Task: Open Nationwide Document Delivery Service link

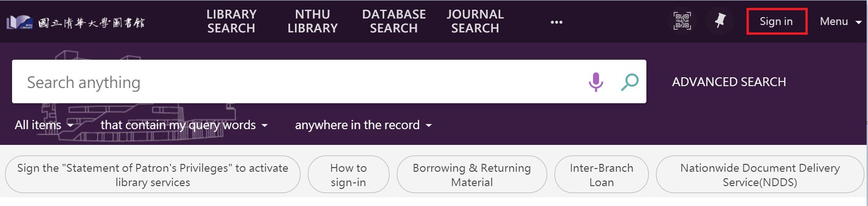Action: click(x=759, y=175)
